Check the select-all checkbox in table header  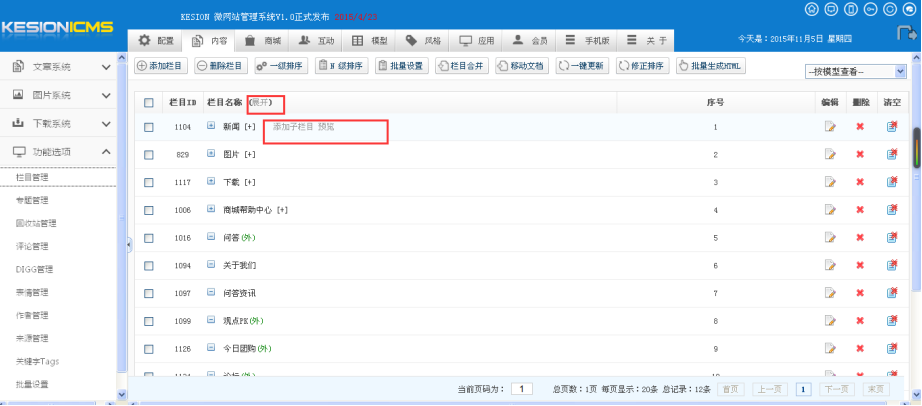149,103
